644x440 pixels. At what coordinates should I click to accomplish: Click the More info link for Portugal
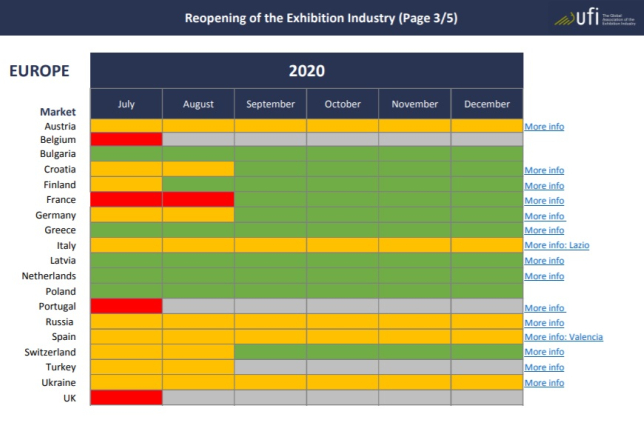pyautogui.click(x=544, y=308)
